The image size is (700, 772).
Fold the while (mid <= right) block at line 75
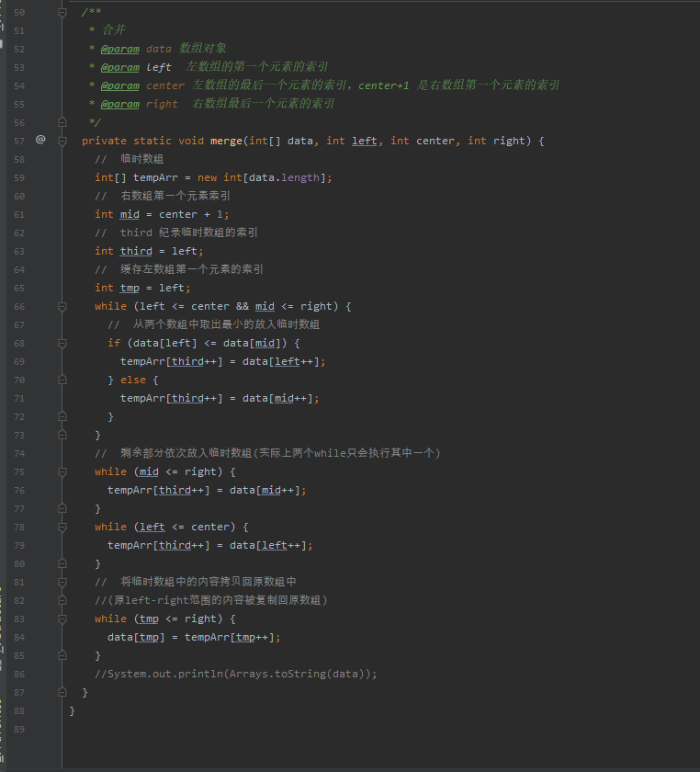[x=62, y=472]
